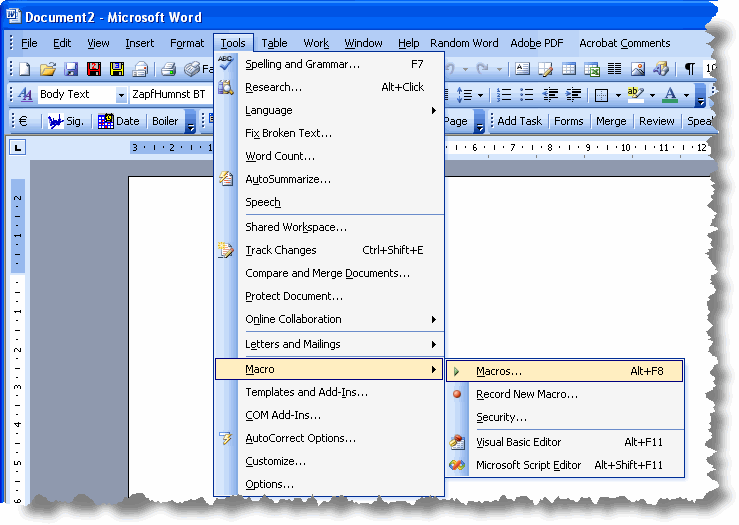Toggle Bulleted list formatting

click(526, 95)
